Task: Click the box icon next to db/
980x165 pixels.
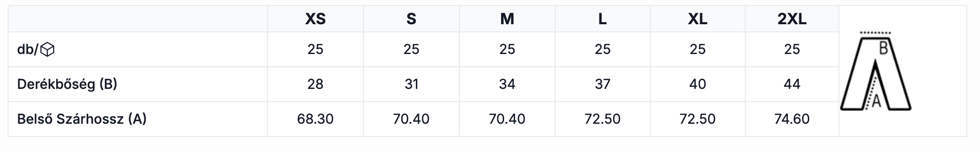Action: coord(47,50)
